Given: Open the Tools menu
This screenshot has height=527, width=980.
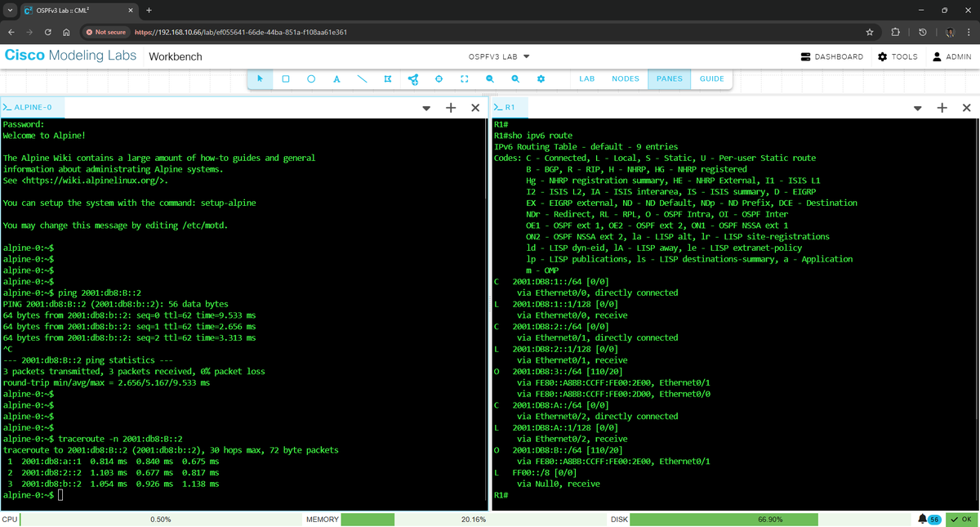Looking at the screenshot, I should click(x=898, y=56).
